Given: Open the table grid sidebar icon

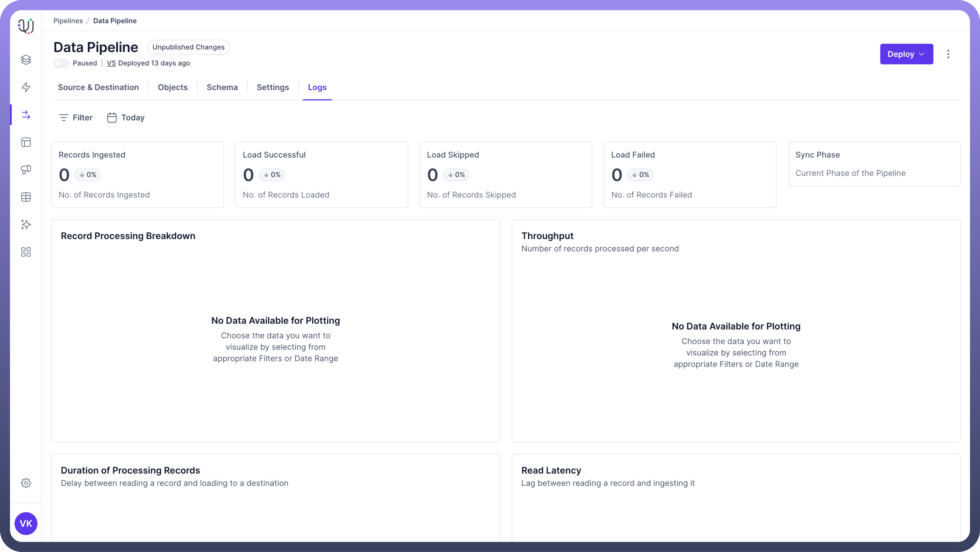Looking at the screenshot, I should coord(26,197).
